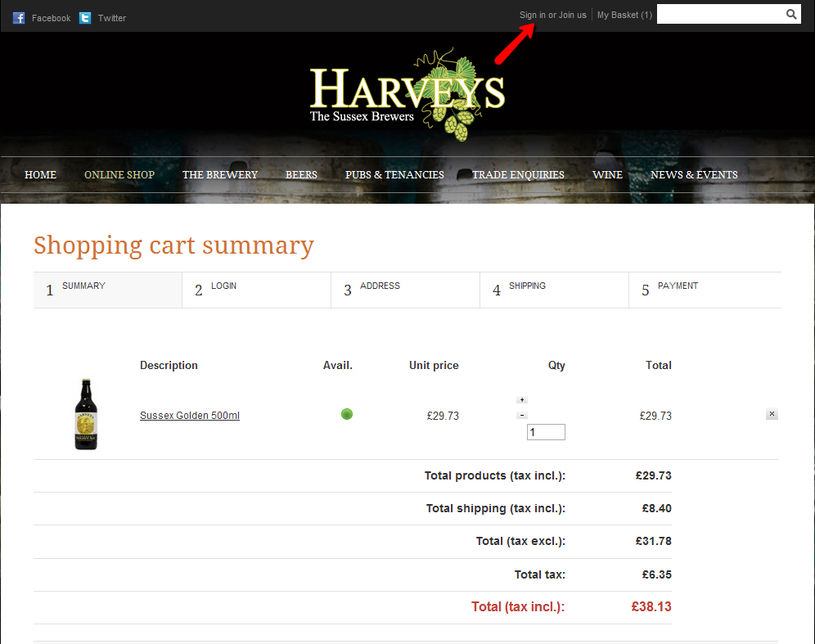The width and height of the screenshot is (815, 644).
Task: Click the Qty column header
Action: point(556,366)
